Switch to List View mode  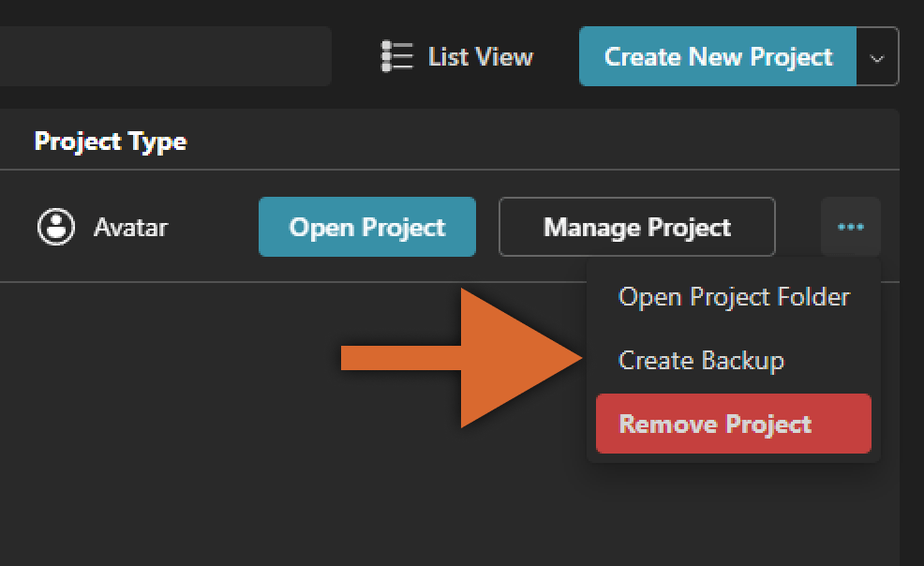coord(469,56)
